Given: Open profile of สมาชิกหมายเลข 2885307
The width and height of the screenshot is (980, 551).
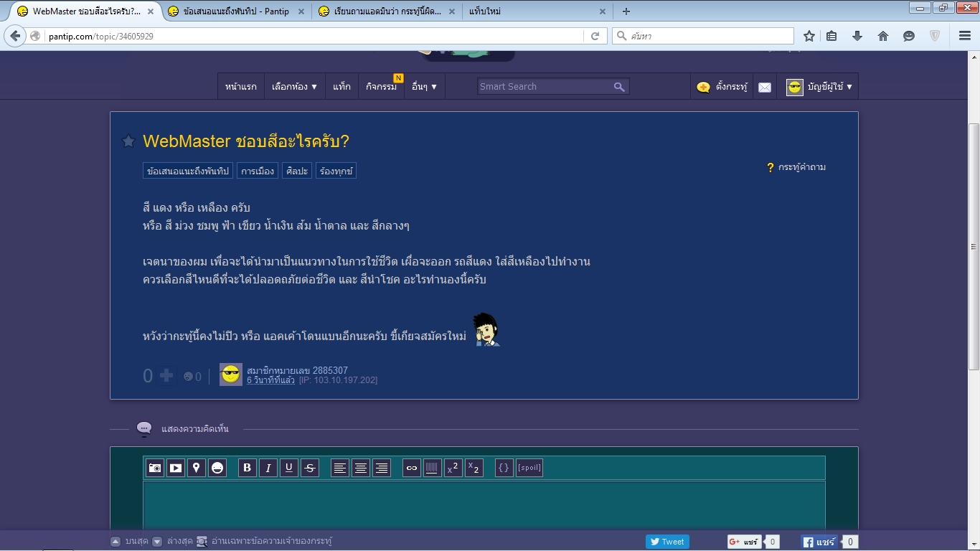Looking at the screenshot, I should coord(297,370).
